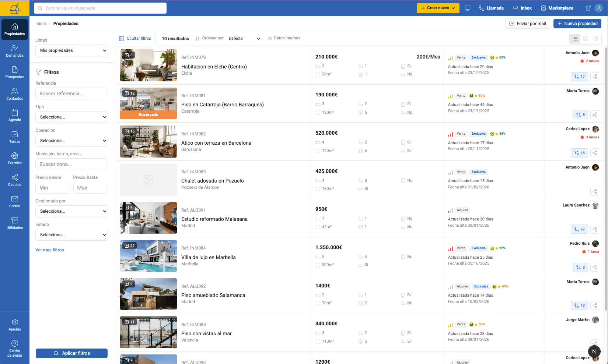Toggle Datos internos visibility

point(284,38)
